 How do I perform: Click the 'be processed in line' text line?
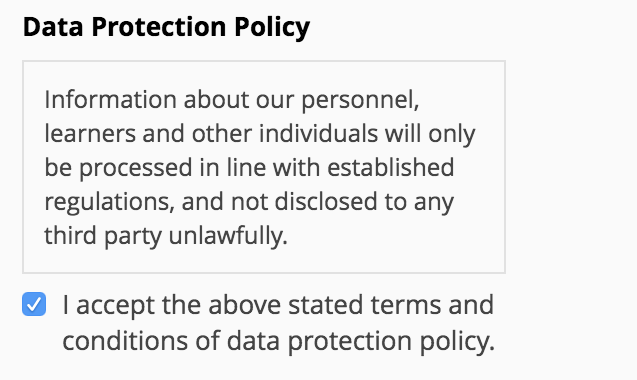tap(249, 168)
